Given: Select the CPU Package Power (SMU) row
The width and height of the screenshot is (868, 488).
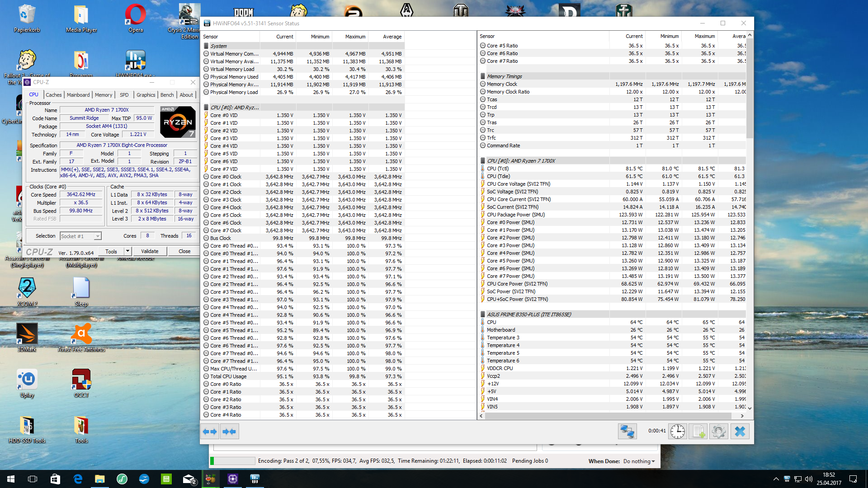Looking at the screenshot, I should (x=612, y=215).
